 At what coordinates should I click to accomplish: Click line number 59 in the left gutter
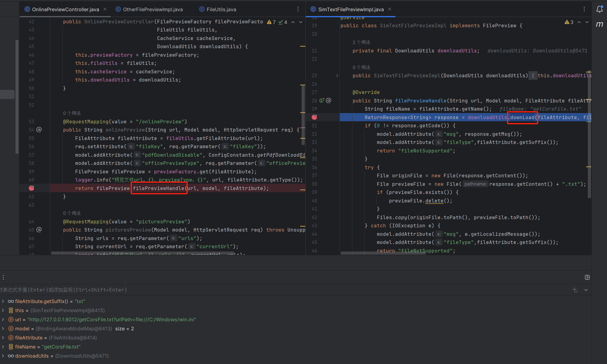tap(32, 172)
